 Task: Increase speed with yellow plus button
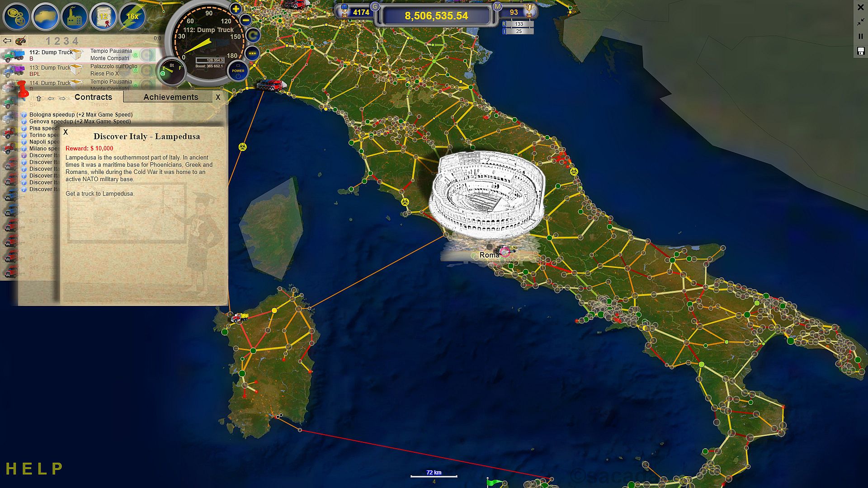236,9
